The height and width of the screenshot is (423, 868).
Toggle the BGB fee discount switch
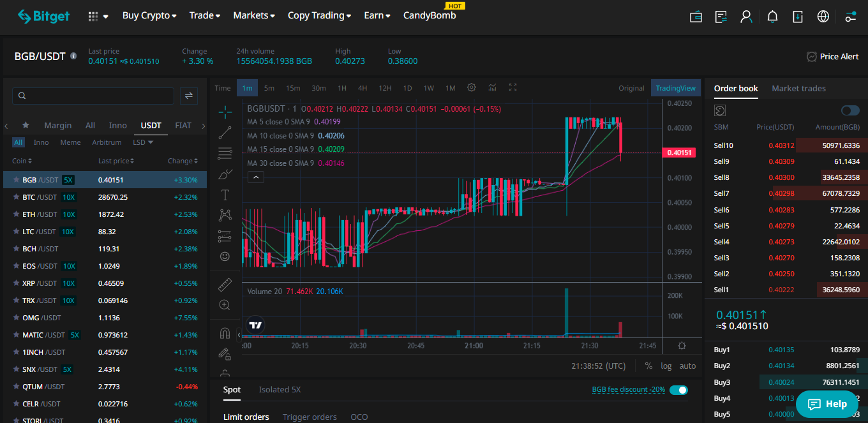click(x=678, y=390)
